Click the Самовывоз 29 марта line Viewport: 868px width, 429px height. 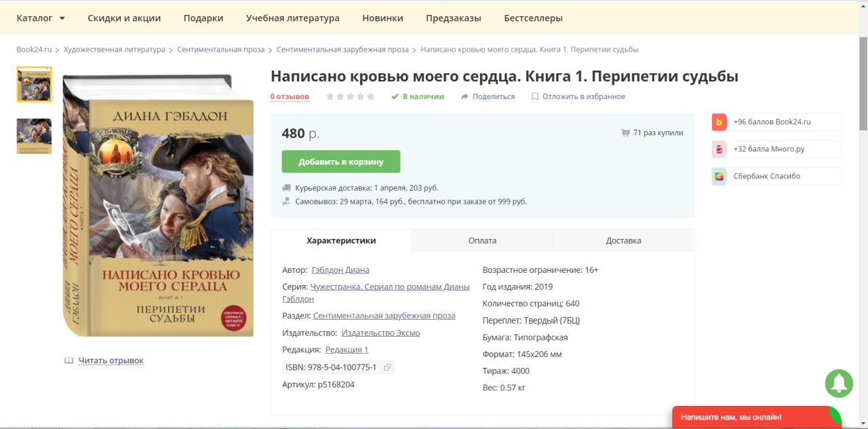[x=411, y=202]
